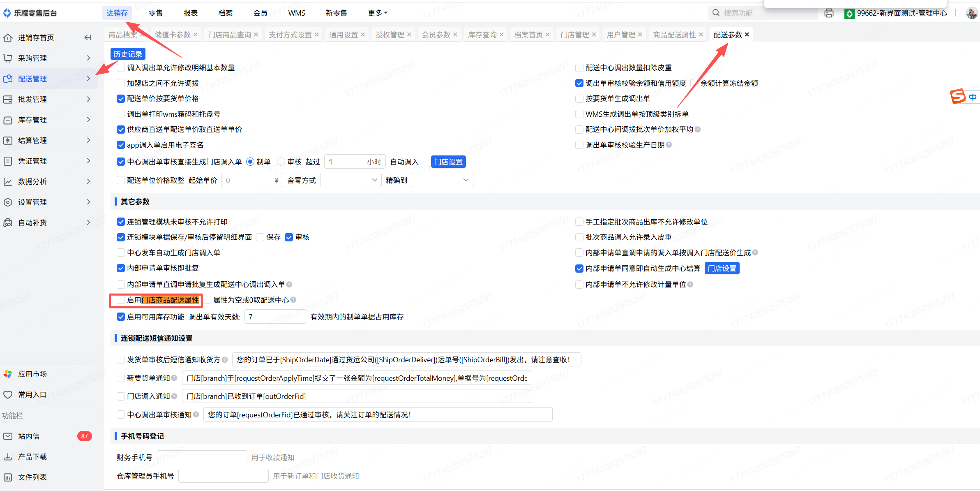
Task: Expand the 更多 top menu
Action: pos(377,13)
